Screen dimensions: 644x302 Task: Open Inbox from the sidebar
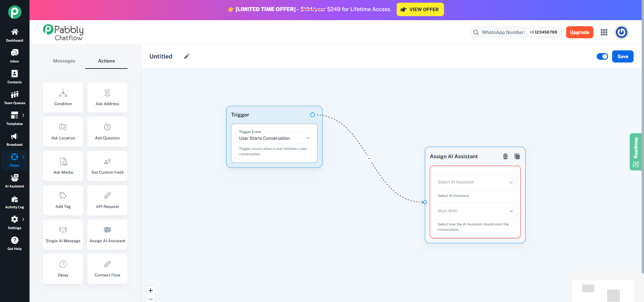pyautogui.click(x=14, y=56)
